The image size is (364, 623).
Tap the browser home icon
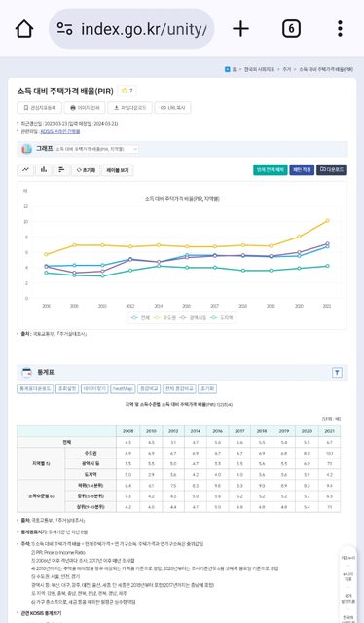click(x=24, y=29)
